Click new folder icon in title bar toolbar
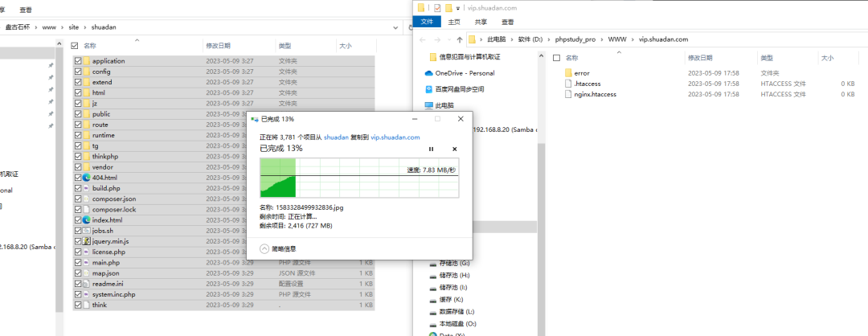The width and height of the screenshot is (868, 336). [448, 8]
